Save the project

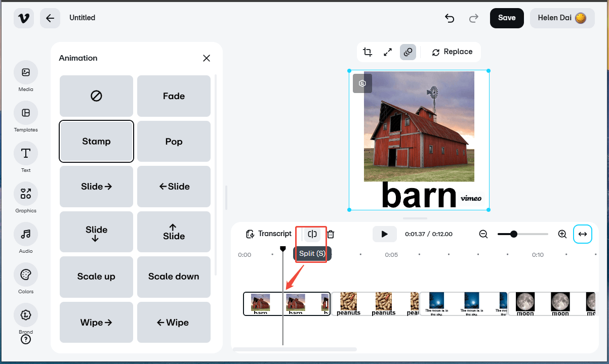click(507, 18)
